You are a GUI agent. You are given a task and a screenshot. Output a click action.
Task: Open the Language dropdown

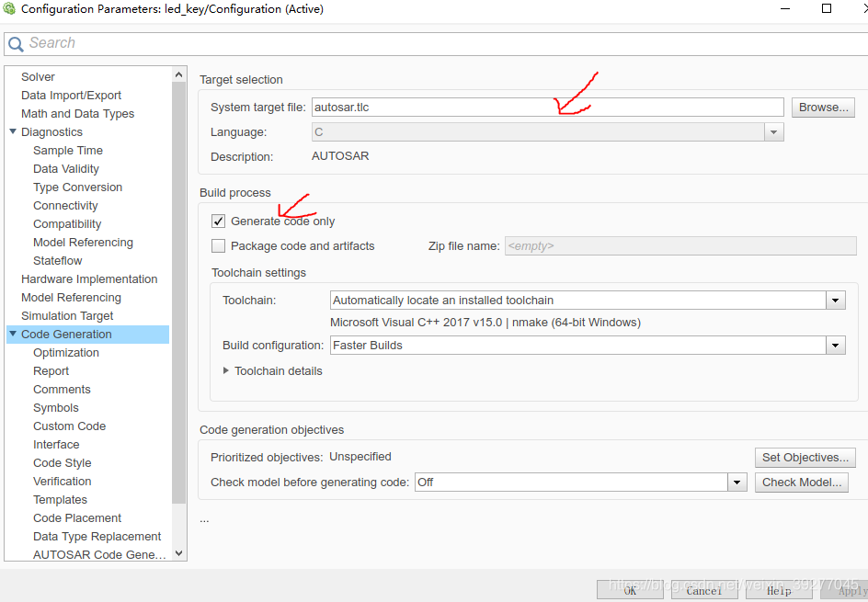click(773, 132)
